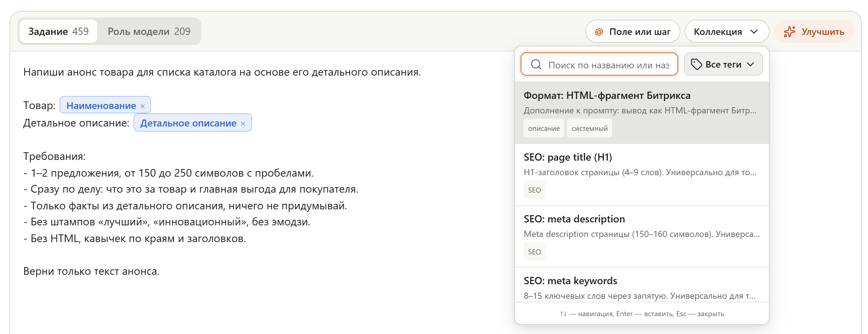Click the line Без HTML, кавычек по краям
Screen dimensions: 868x334
point(135,238)
